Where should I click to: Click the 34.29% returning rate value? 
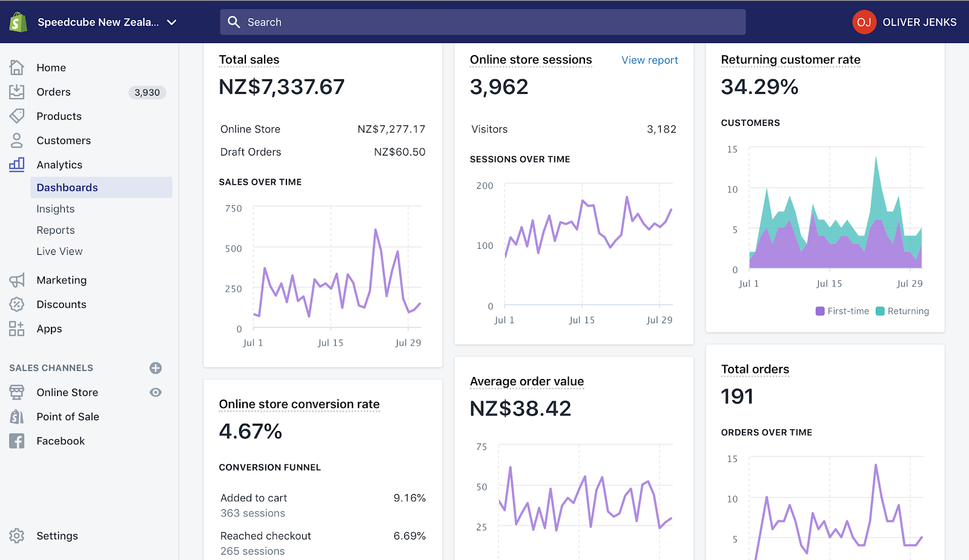759,87
